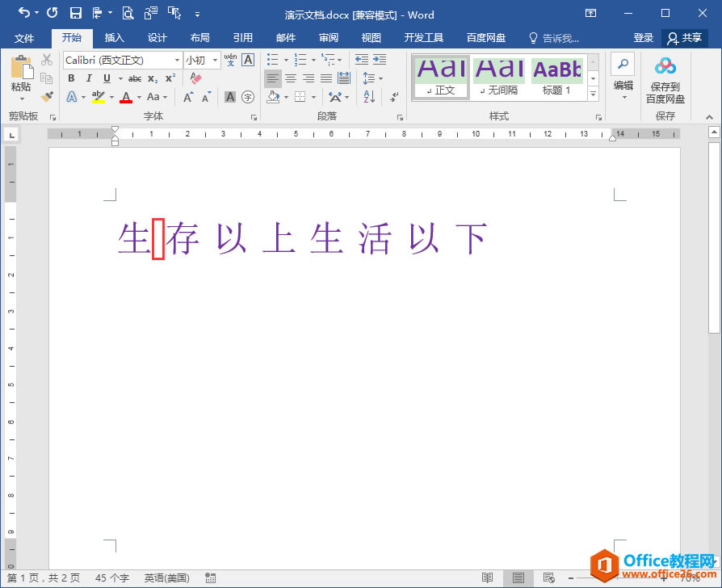
Task: Collapse the ribbon arrow
Action: (709, 117)
